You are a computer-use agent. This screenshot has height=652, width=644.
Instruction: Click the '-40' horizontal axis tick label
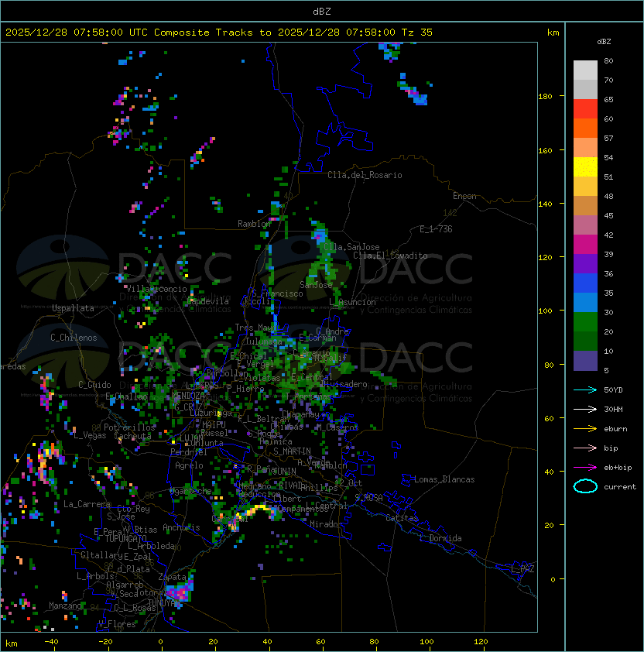[51, 642]
